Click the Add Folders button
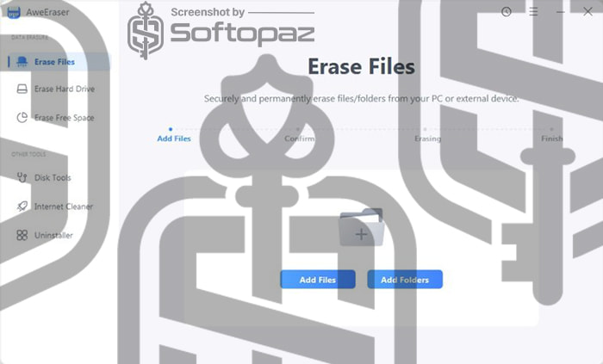 405,280
